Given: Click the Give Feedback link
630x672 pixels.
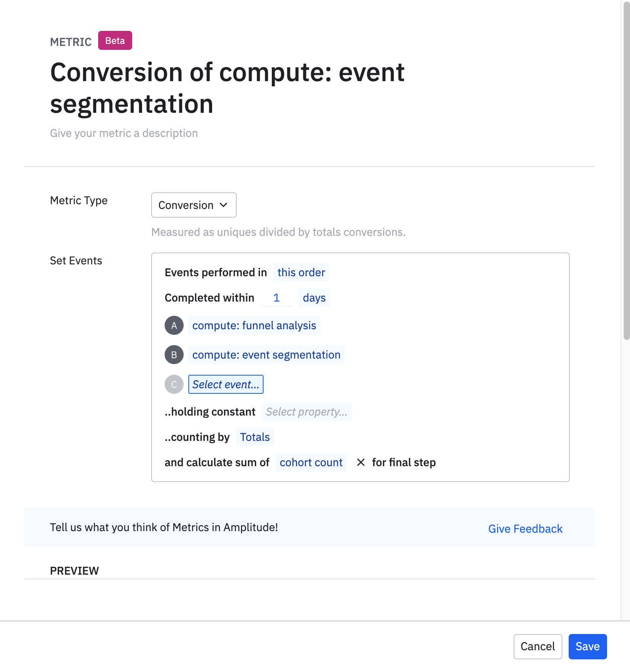Looking at the screenshot, I should [x=525, y=529].
